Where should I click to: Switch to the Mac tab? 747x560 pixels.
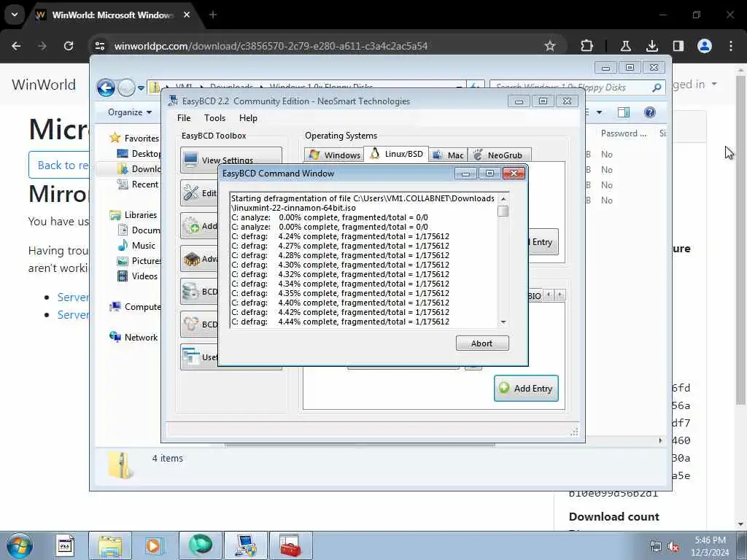449,155
